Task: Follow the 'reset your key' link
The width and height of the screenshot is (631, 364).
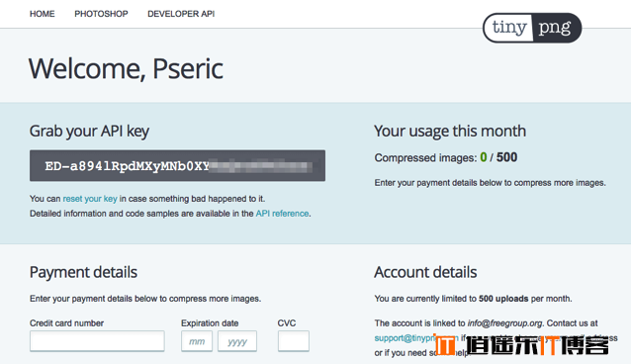Action: pyautogui.click(x=90, y=199)
